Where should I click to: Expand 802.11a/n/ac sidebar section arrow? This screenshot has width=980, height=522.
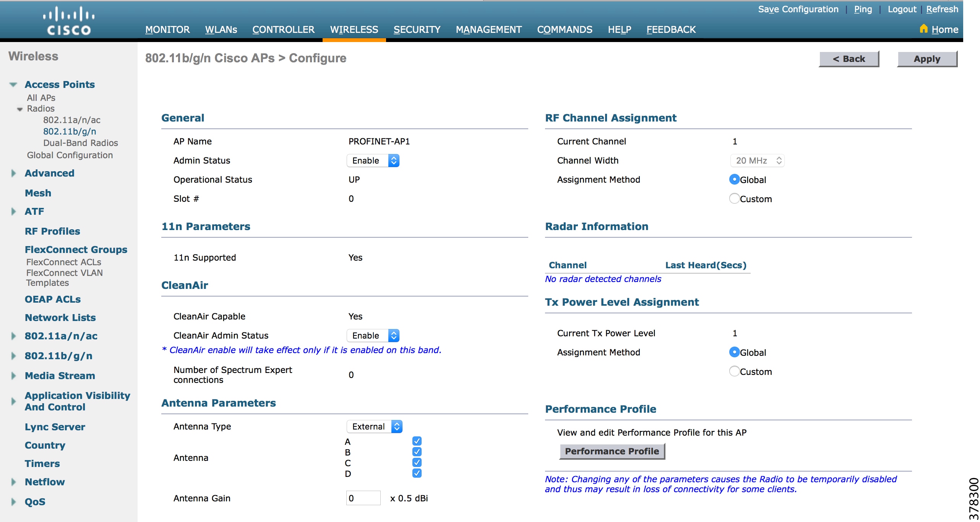pos(14,336)
